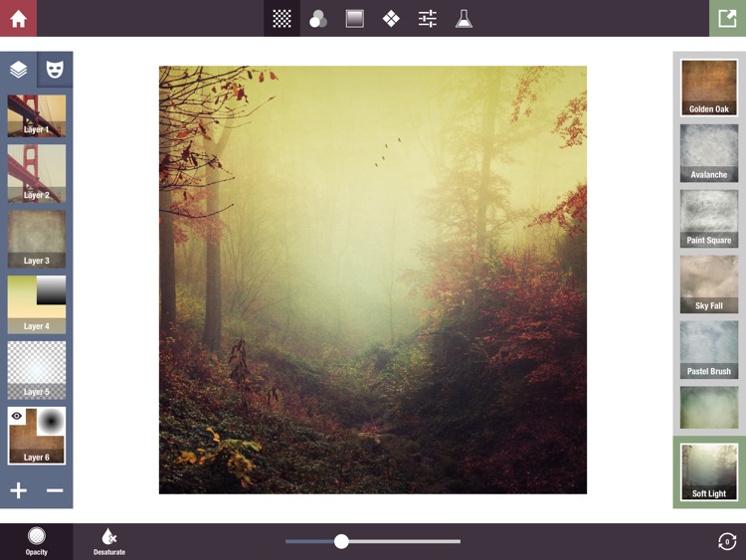Choose the Avalanche texture
Viewport: 746px width, 560px height.
click(x=709, y=153)
